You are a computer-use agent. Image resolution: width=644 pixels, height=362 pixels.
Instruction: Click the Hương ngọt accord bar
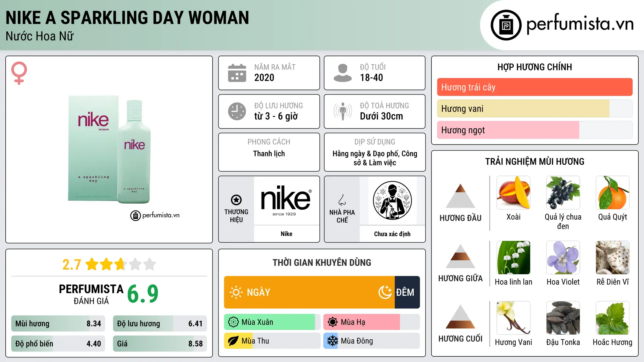pos(535,130)
